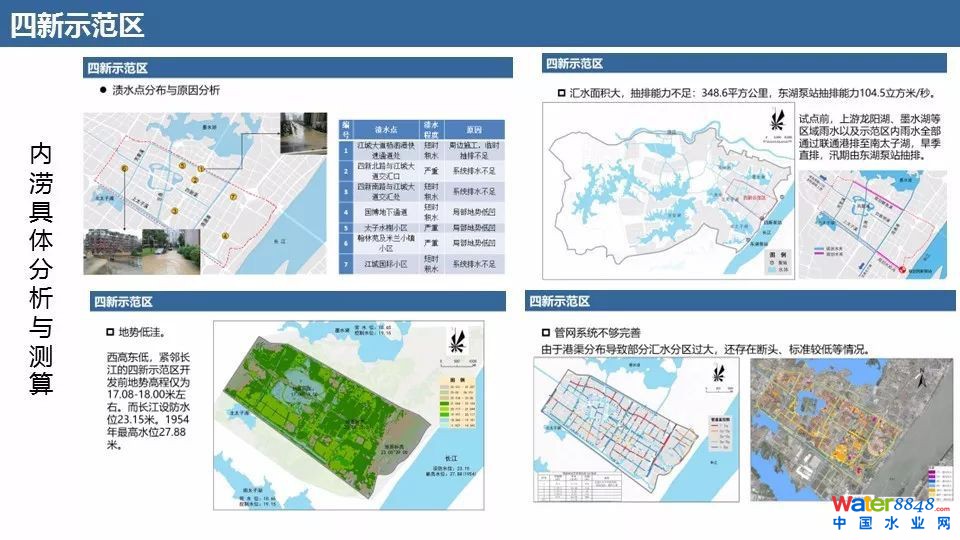Viewport: 960px width, 540px height.
Task: Click waterlogging point marker 1 on map
Action: tap(201, 170)
